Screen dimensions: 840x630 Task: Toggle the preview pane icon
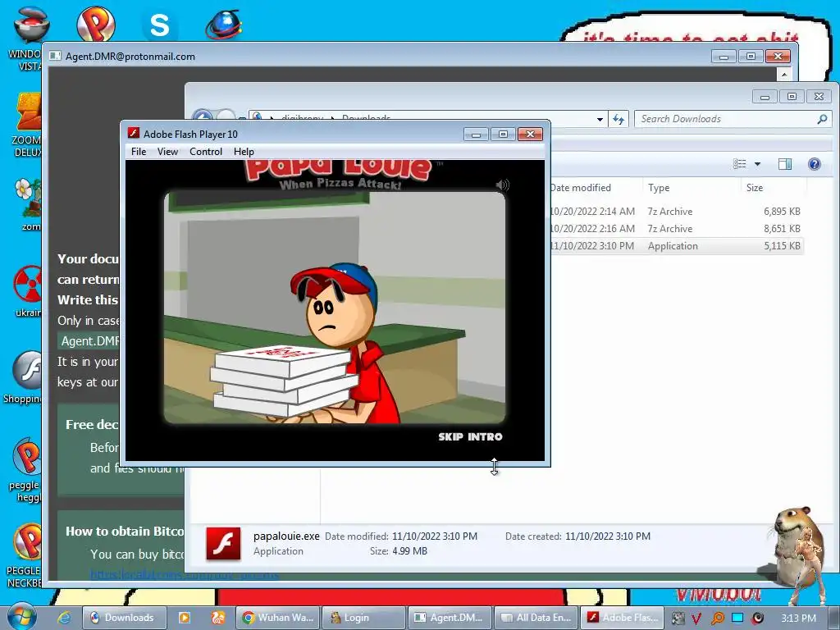(785, 164)
